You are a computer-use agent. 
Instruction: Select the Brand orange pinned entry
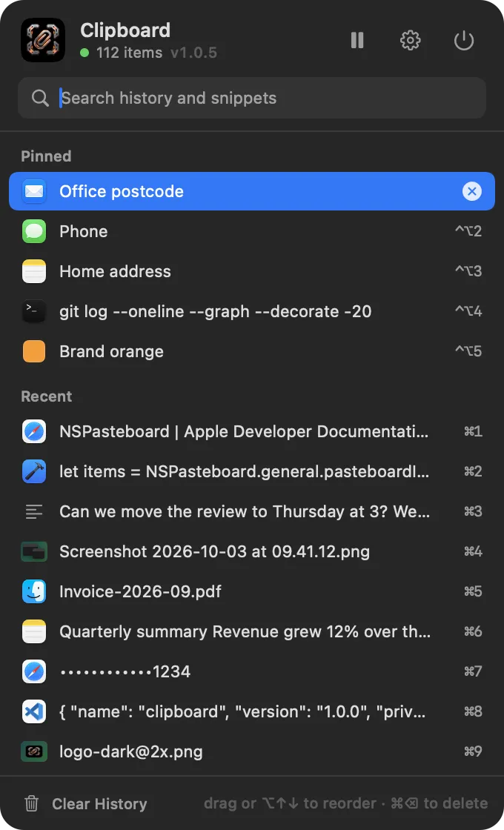point(252,351)
